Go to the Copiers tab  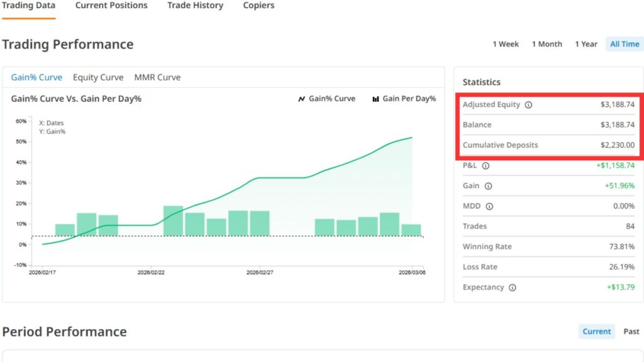coord(258,6)
